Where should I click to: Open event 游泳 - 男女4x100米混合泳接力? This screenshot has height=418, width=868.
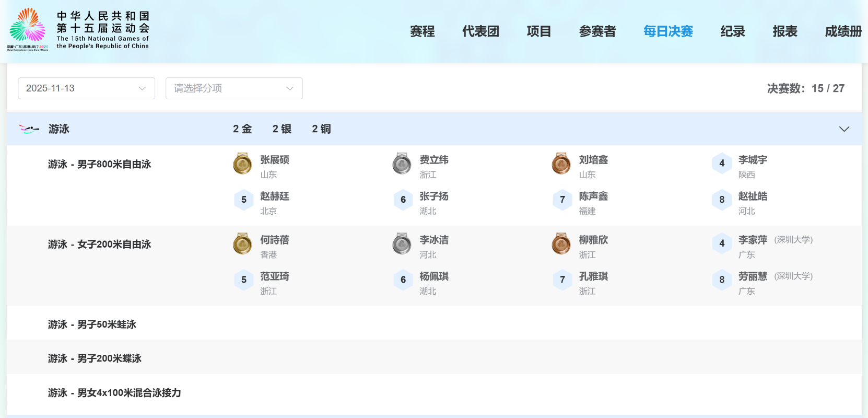click(x=114, y=393)
